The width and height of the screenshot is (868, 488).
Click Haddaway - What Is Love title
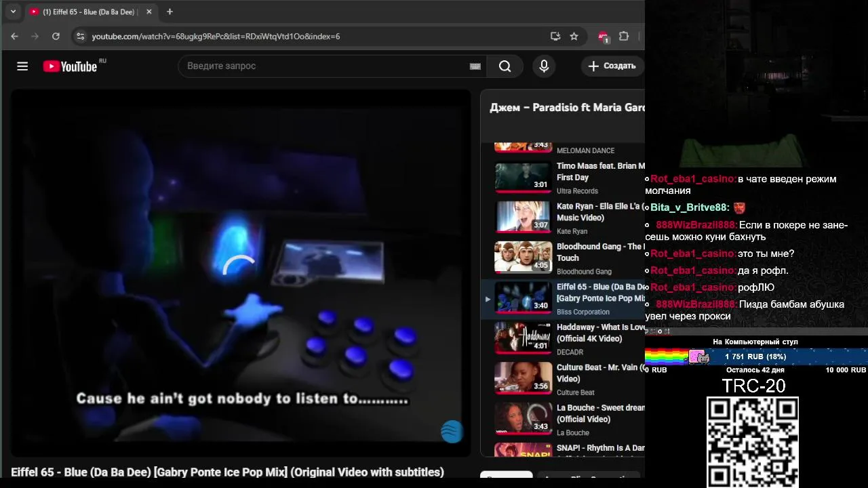click(x=600, y=333)
